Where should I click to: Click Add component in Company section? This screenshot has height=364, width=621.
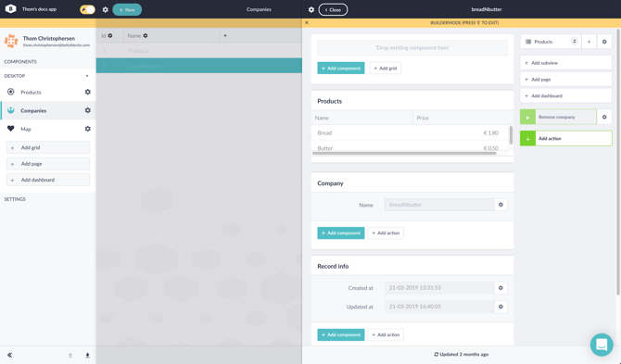click(x=340, y=233)
